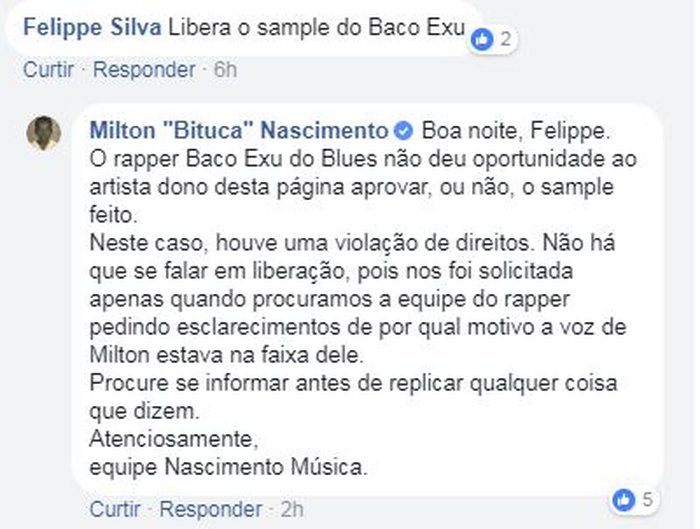Click the comment text "Libera o sample do Baco Exu"
This screenshot has width=700, height=529.
tap(317, 28)
